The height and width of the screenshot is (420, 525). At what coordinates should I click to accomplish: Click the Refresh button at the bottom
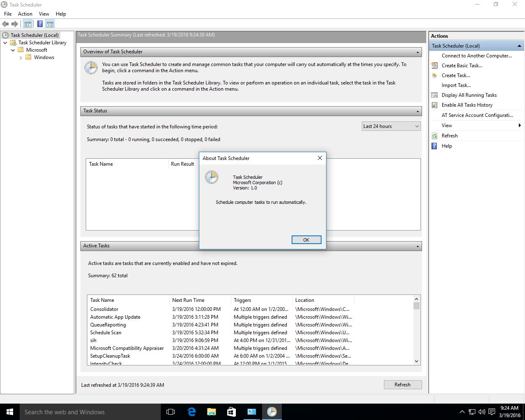(402, 385)
